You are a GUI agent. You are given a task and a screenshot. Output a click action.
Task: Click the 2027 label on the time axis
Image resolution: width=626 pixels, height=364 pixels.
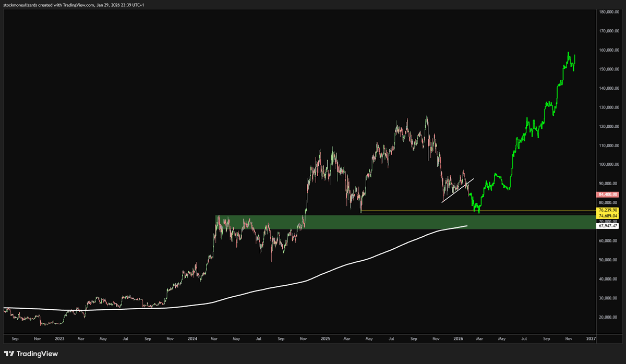[591, 338]
